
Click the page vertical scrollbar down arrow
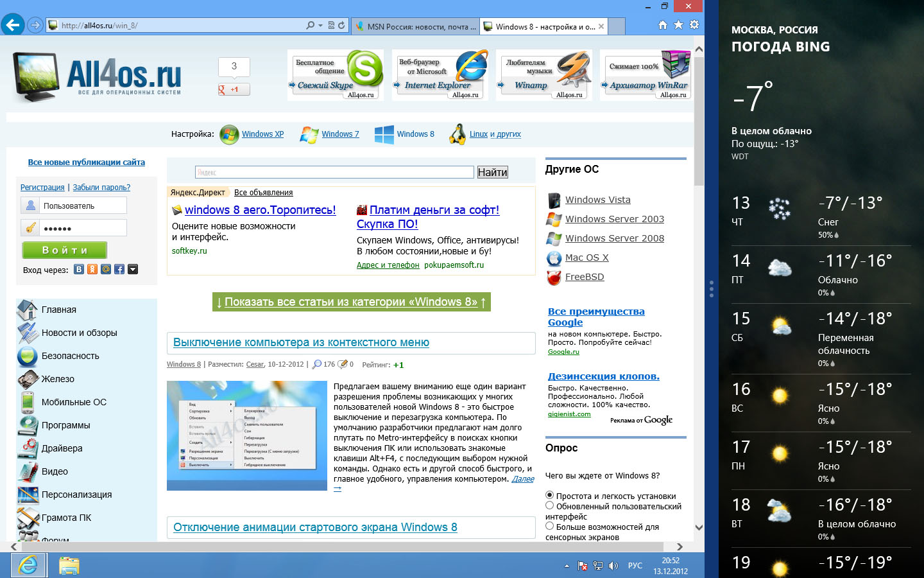pyautogui.click(x=699, y=527)
